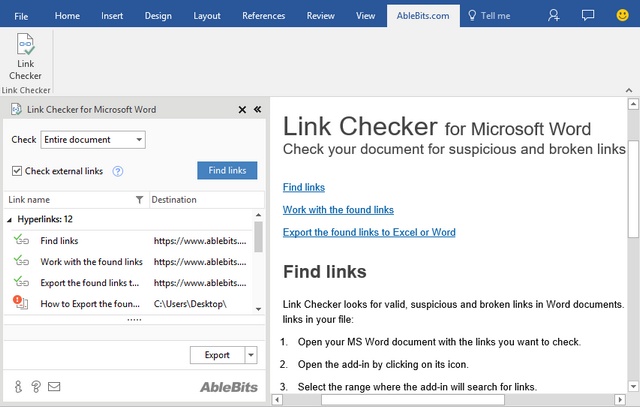Select 'How to Export the foun...' row name
The image size is (640, 407).
90,304
